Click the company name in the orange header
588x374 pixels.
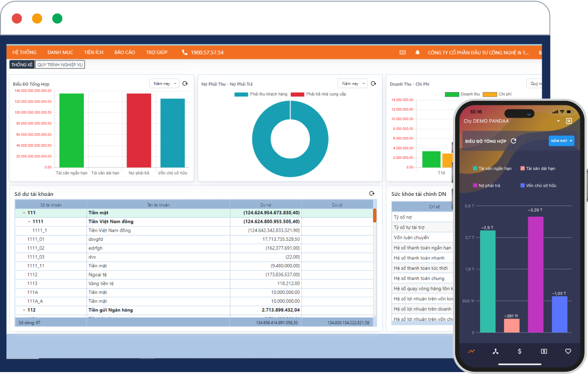[x=478, y=53]
